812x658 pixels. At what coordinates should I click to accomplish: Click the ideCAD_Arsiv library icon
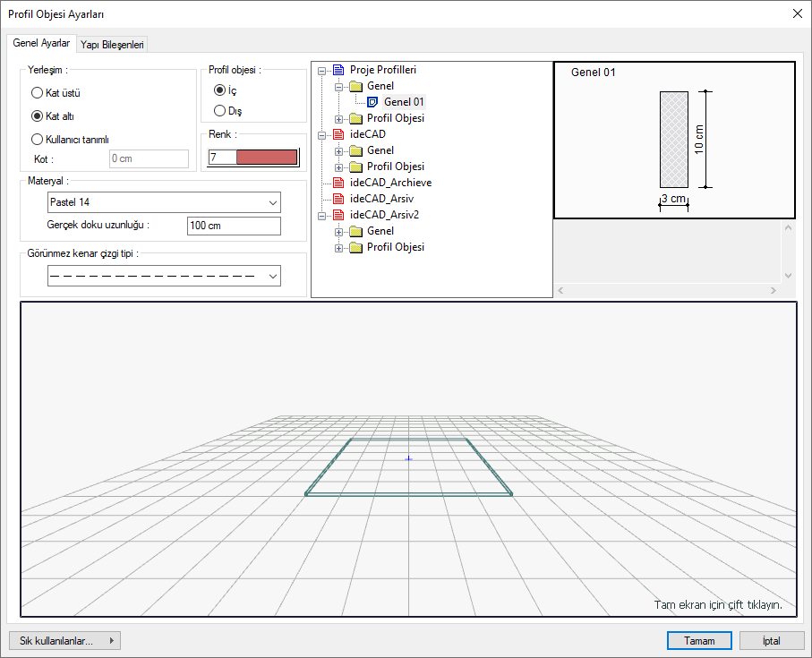pyautogui.click(x=338, y=199)
